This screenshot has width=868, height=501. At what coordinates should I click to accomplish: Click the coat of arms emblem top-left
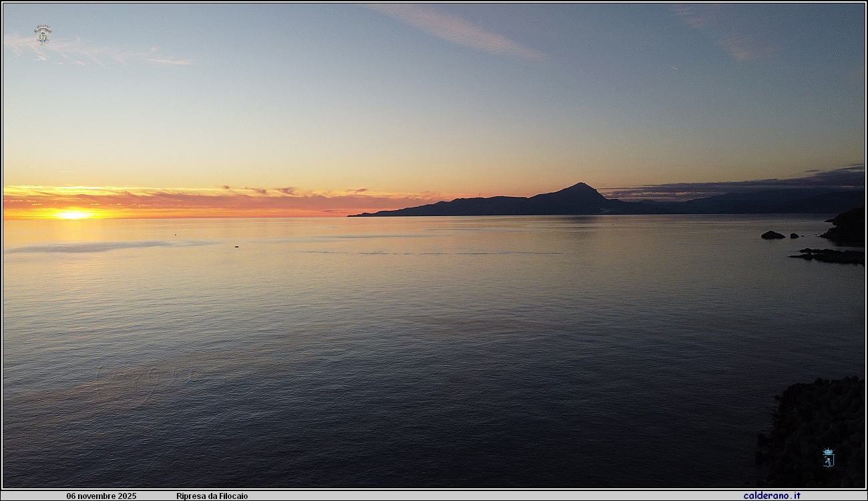click(x=43, y=34)
